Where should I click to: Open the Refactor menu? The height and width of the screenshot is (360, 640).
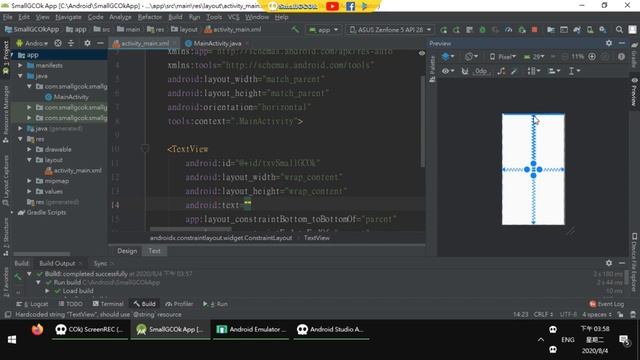click(150, 17)
